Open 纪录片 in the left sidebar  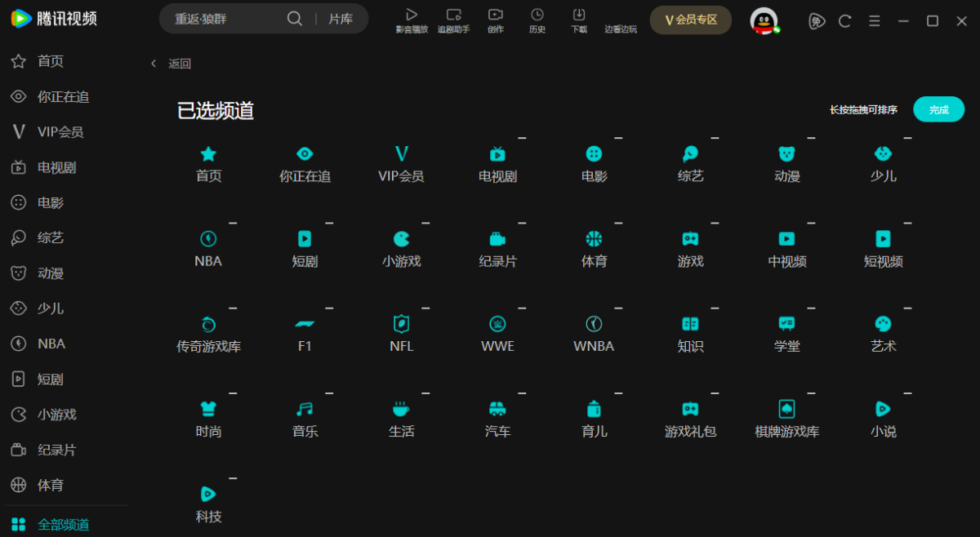point(56,450)
